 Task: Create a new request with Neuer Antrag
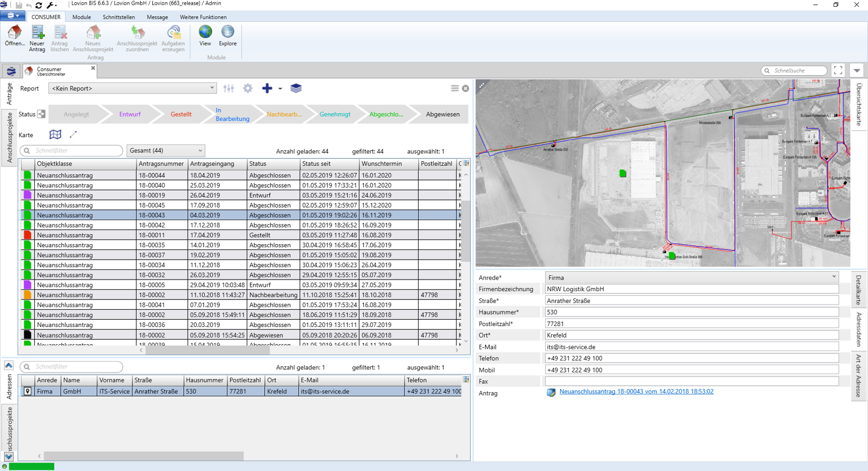37,39
